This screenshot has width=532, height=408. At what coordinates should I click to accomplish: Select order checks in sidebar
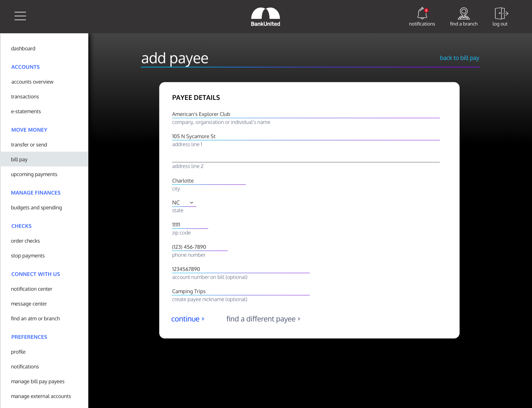click(25, 241)
